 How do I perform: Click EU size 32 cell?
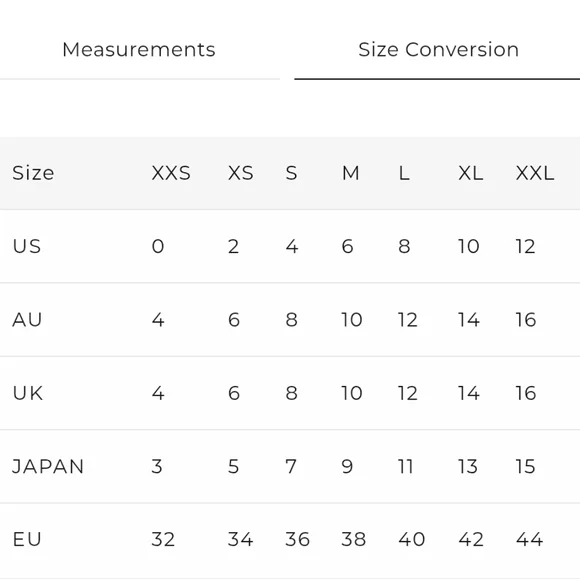163,539
